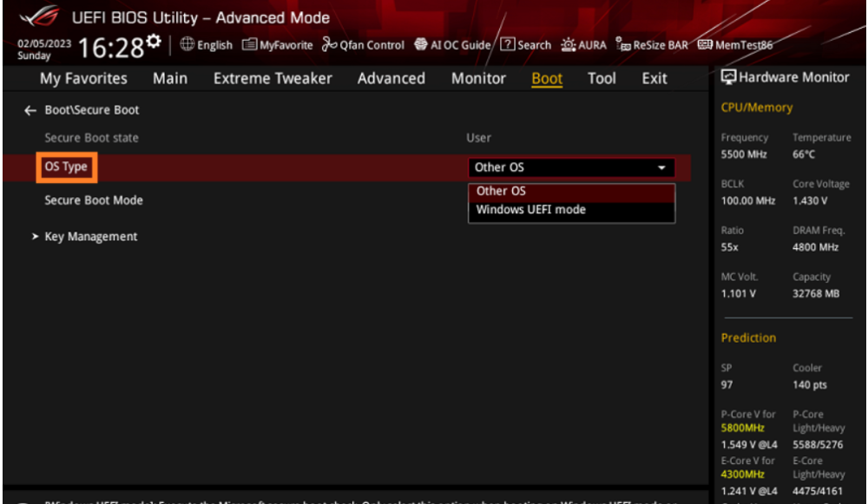Select the OS Type label

(x=66, y=167)
